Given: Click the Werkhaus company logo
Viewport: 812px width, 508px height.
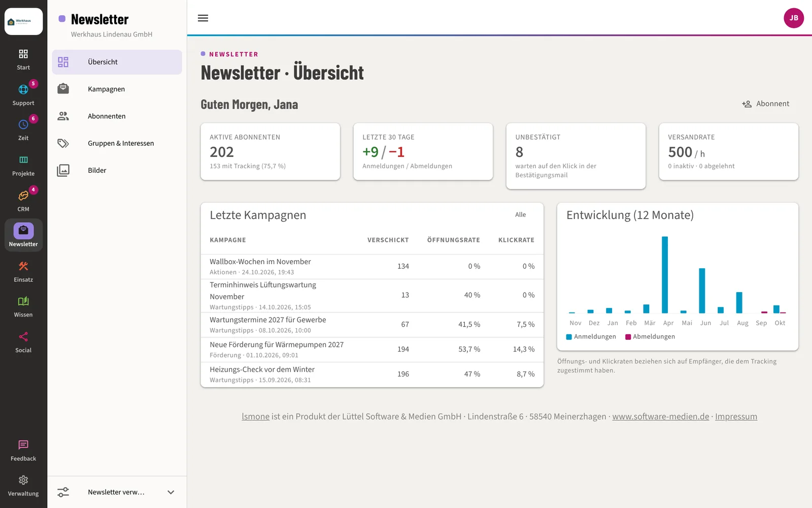Looking at the screenshot, I should pyautogui.click(x=23, y=21).
